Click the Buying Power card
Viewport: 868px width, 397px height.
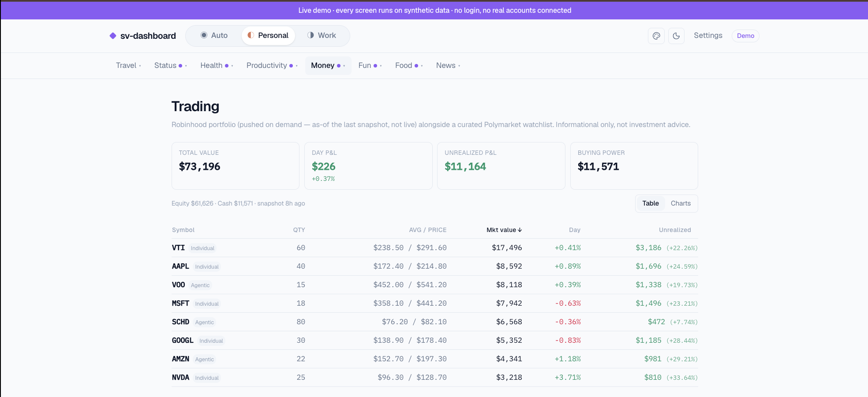[x=634, y=166]
